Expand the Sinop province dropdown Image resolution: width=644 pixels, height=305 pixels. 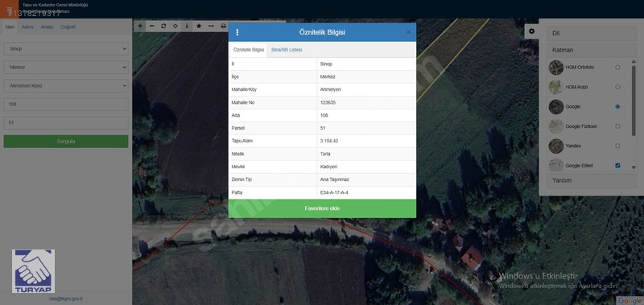(x=66, y=49)
